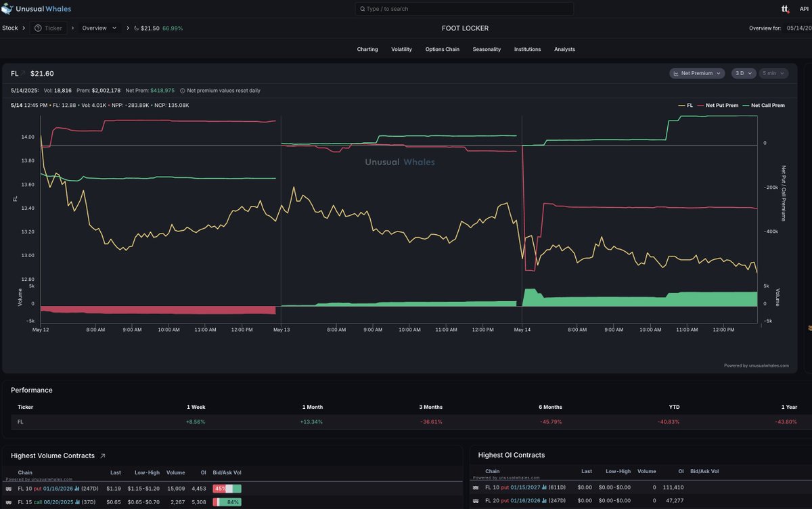Click the Ticker selector field
Screen dimensions: 812x509
click(48, 28)
